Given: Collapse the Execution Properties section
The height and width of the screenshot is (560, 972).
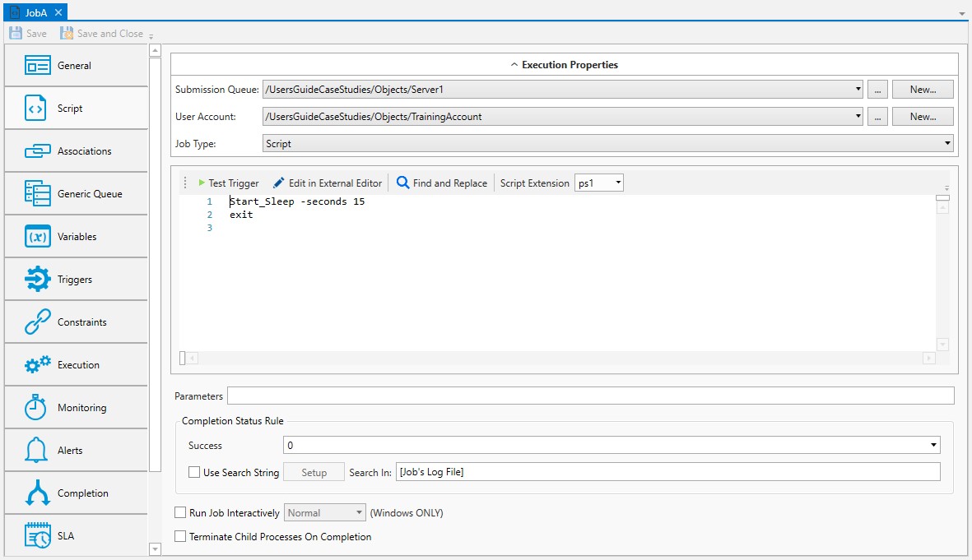Looking at the screenshot, I should [564, 64].
